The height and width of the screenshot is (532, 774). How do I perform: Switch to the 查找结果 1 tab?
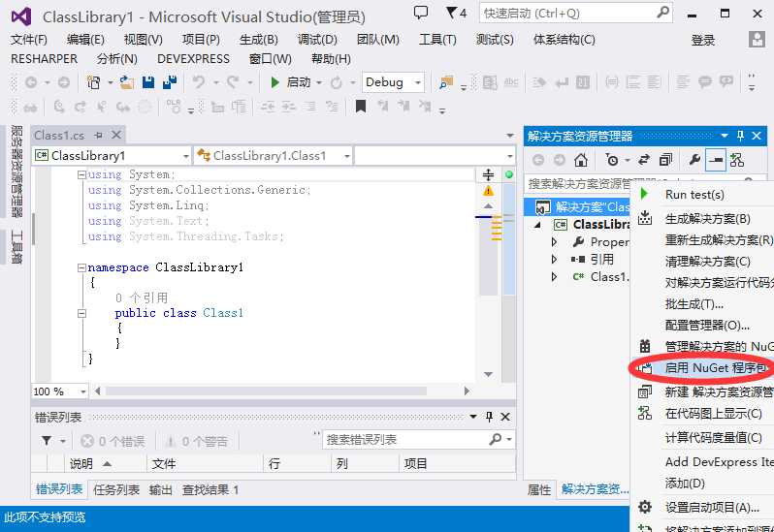[210, 489]
